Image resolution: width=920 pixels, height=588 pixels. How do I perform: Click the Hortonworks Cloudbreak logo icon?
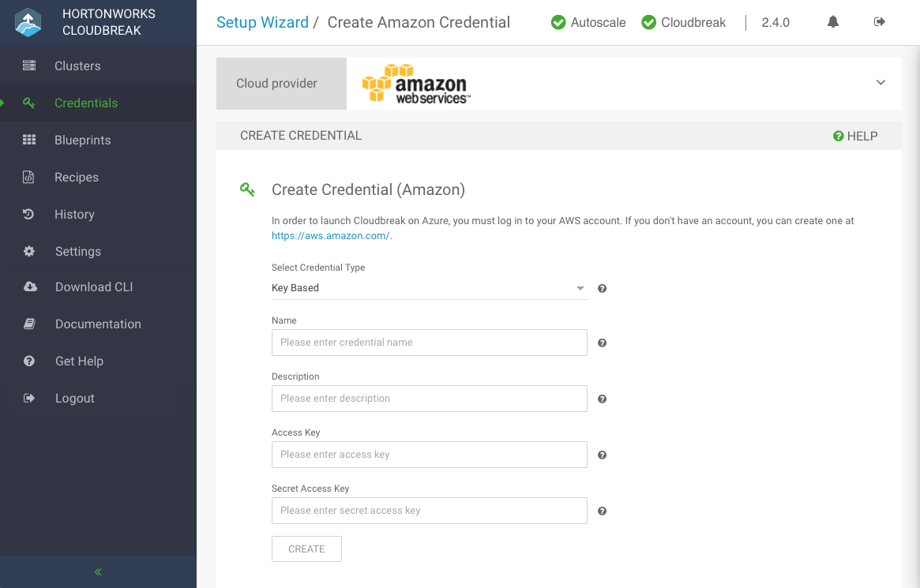pos(28,23)
